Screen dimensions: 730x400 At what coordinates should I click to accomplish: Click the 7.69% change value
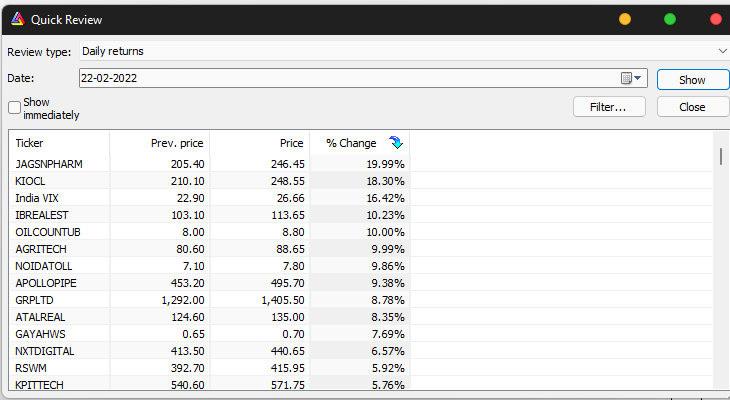pos(388,334)
